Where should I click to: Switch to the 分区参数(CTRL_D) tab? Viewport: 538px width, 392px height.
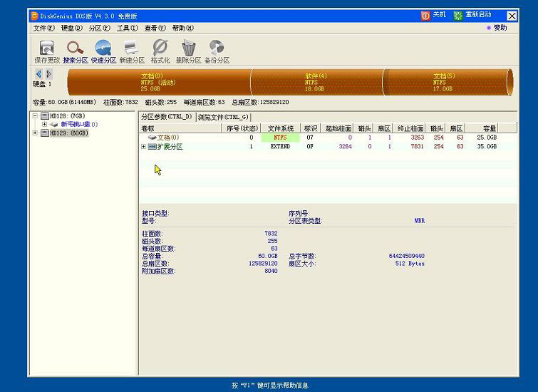tap(167, 117)
